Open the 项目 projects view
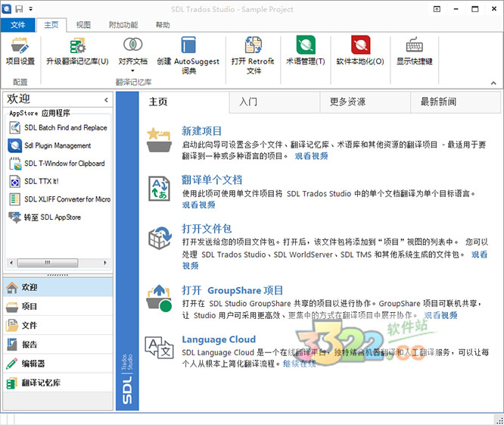Screen dimensions: 504x425 click(58, 306)
